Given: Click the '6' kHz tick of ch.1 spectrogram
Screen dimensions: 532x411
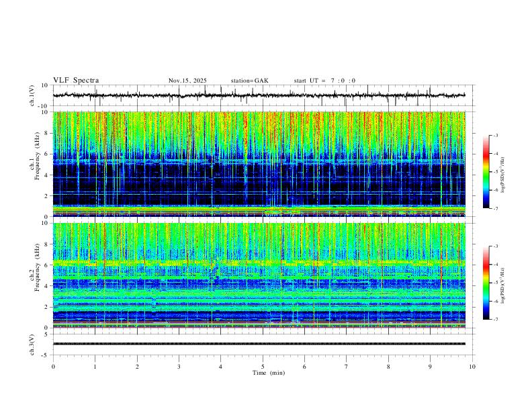Looking at the screenshot, I should pyautogui.click(x=47, y=154).
